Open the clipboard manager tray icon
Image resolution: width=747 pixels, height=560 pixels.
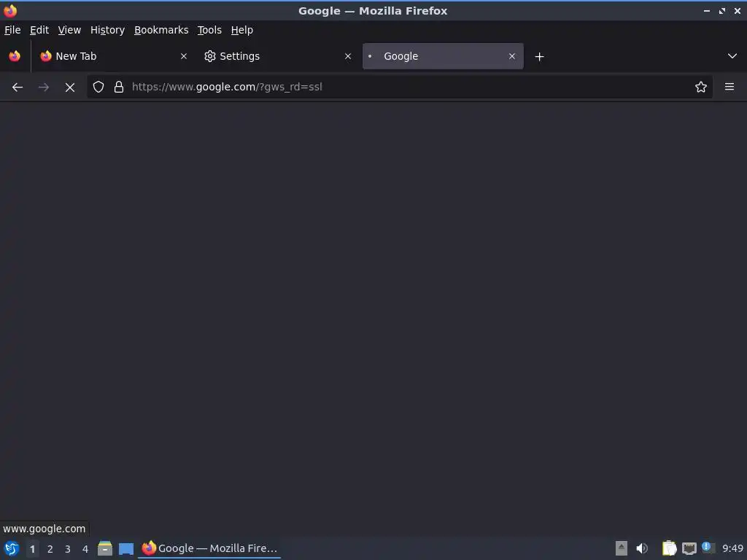[x=670, y=548]
